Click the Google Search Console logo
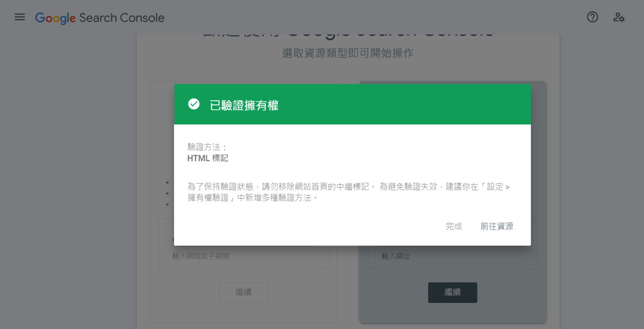The height and width of the screenshot is (329, 644). (99, 18)
